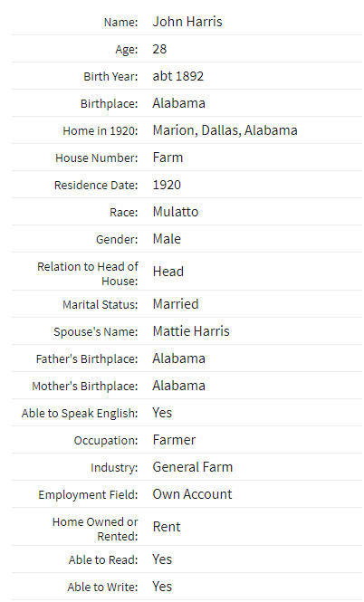Click Mother's Birthplace value Alabama
Viewport: 364px width, 602px height.
[x=179, y=386]
